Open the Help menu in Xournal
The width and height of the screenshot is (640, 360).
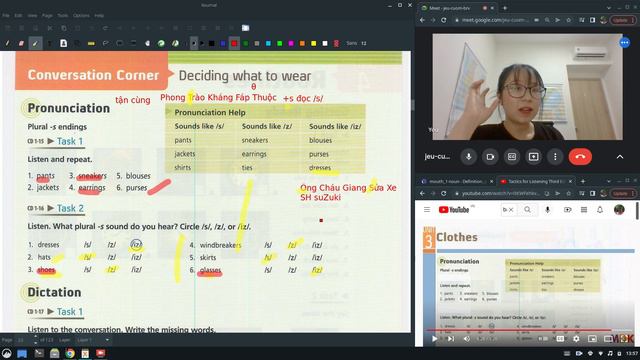[99, 16]
